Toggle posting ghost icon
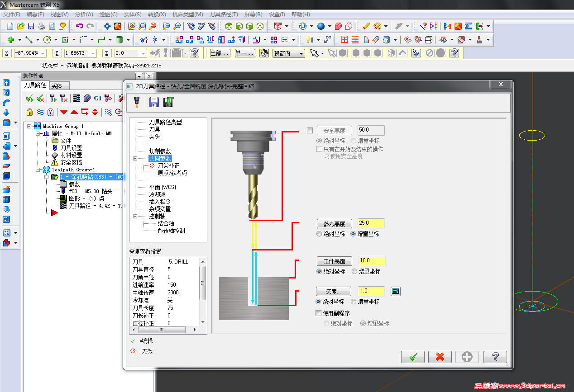 [51, 112]
